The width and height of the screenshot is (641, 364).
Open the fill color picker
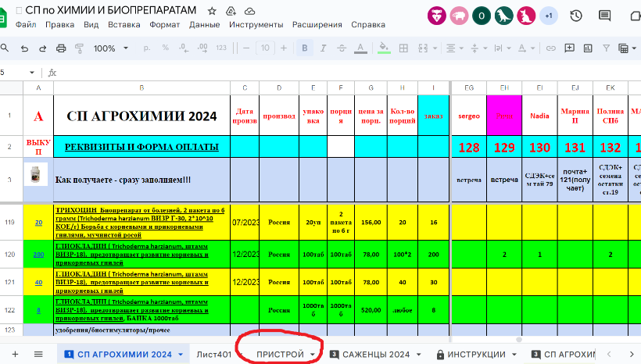click(x=384, y=48)
